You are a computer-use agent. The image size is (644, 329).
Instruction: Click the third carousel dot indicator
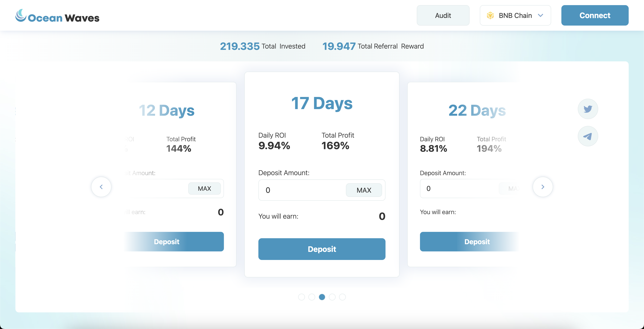pos(322,297)
